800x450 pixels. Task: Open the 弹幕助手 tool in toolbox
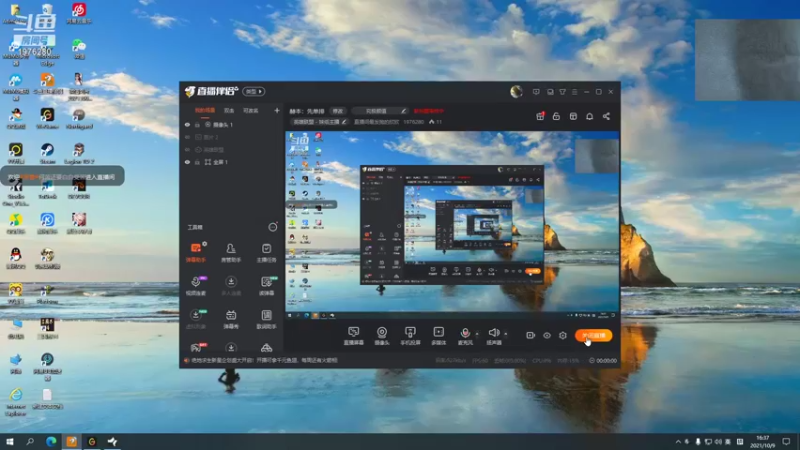[196, 252]
